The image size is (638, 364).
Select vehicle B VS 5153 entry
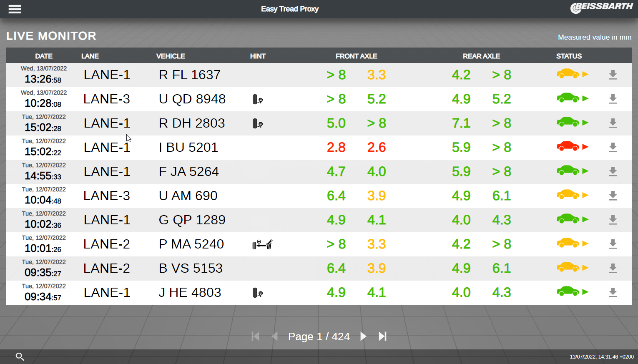point(191,269)
